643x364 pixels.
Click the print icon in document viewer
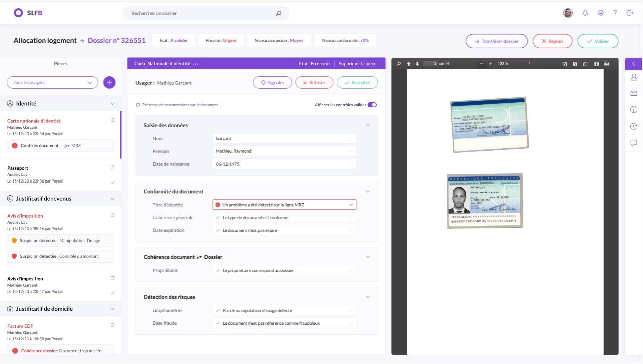pyautogui.click(x=607, y=64)
